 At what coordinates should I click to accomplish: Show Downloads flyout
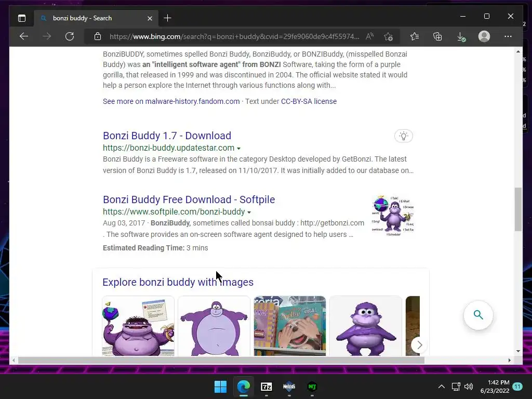coord(461,36)
